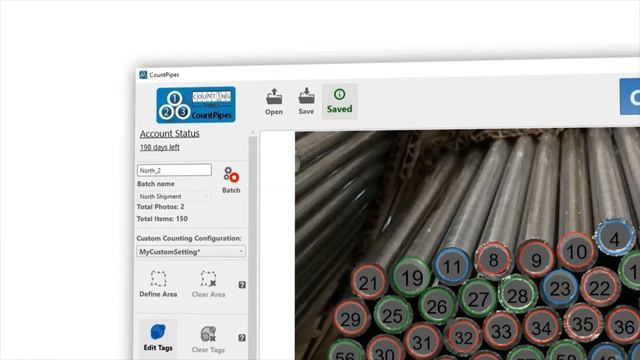Click pipe tag number 9
640x360 pixels.
pos(536,259)
